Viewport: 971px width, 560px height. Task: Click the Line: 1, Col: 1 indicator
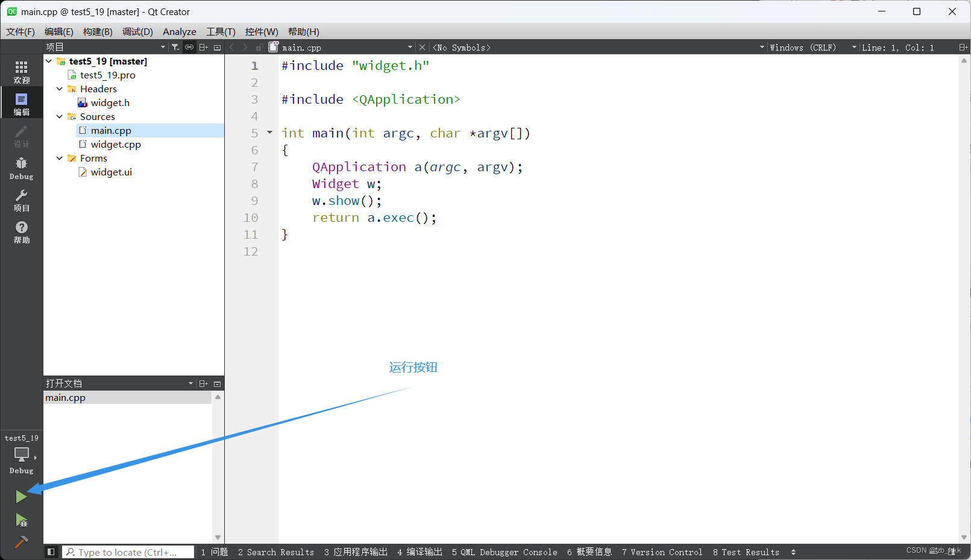pos(897,47)
